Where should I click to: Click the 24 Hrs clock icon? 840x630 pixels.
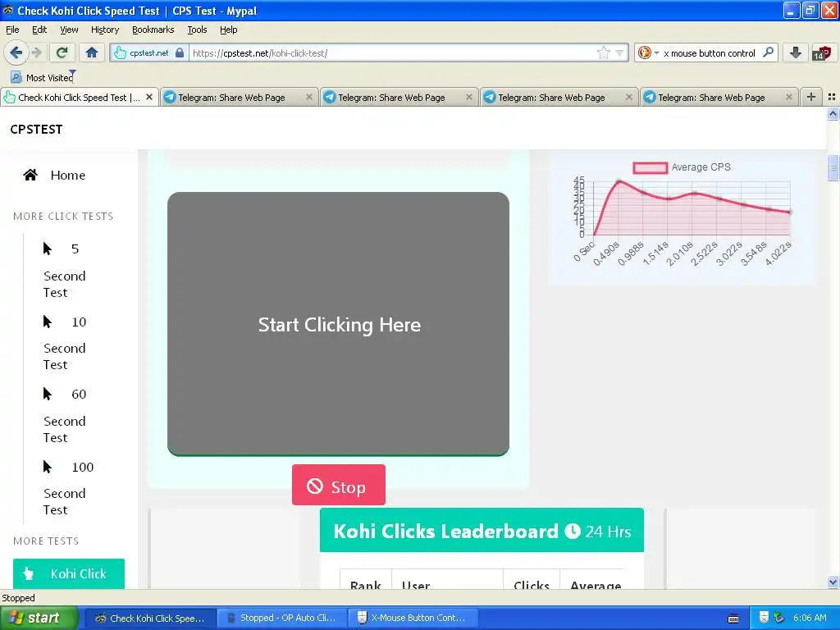(x=572, y=531)
